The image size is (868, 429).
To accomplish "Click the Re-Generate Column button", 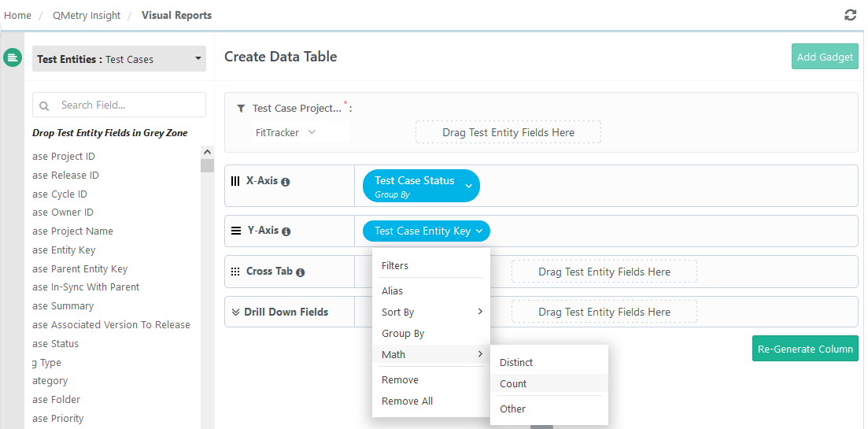I will (805, 349).
